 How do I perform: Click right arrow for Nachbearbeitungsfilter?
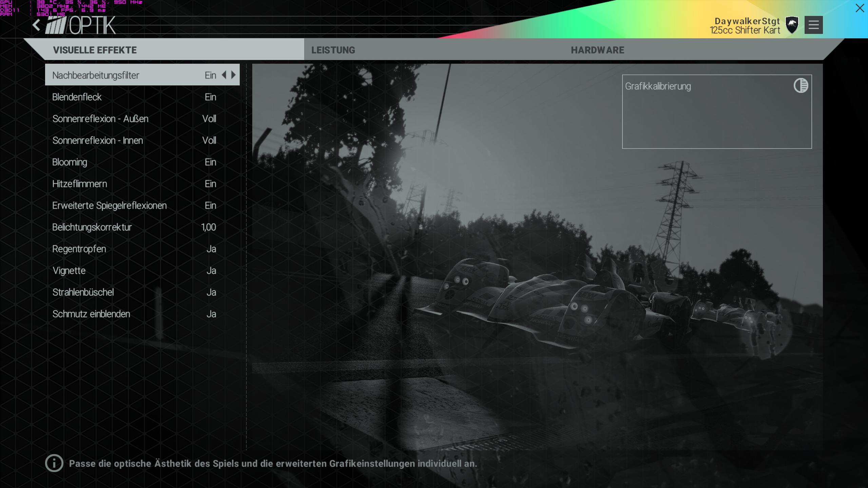pyautogui.click(x=234, y=75)
